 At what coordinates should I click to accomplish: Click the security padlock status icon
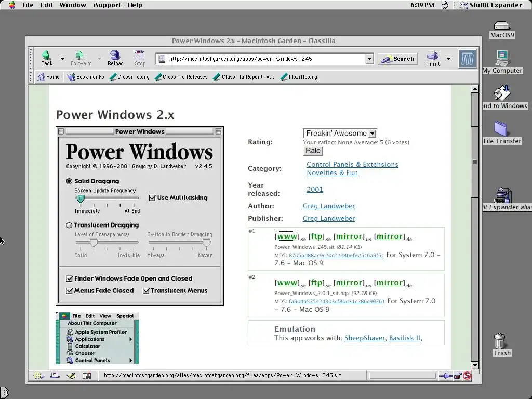click(x=458, y=376)
